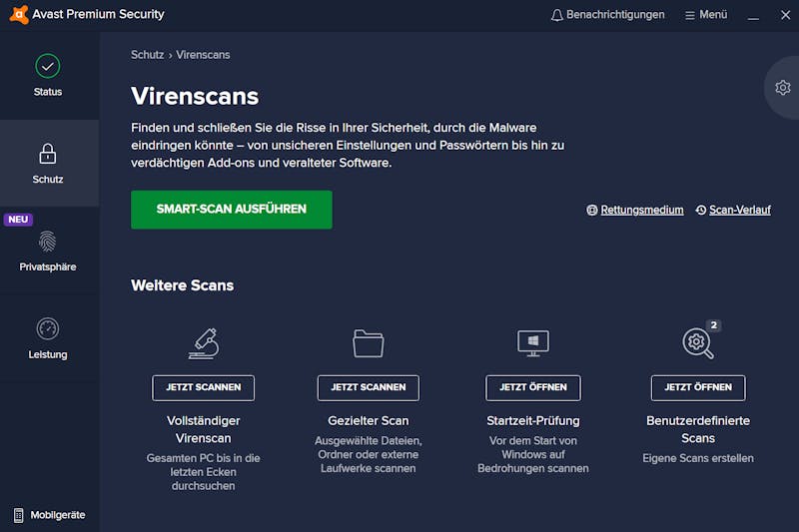Click JETZT ÖFFNEN for Benutzerdefinierte Scans
Viewport: 799px width, 532px height.
coord(698,388)
